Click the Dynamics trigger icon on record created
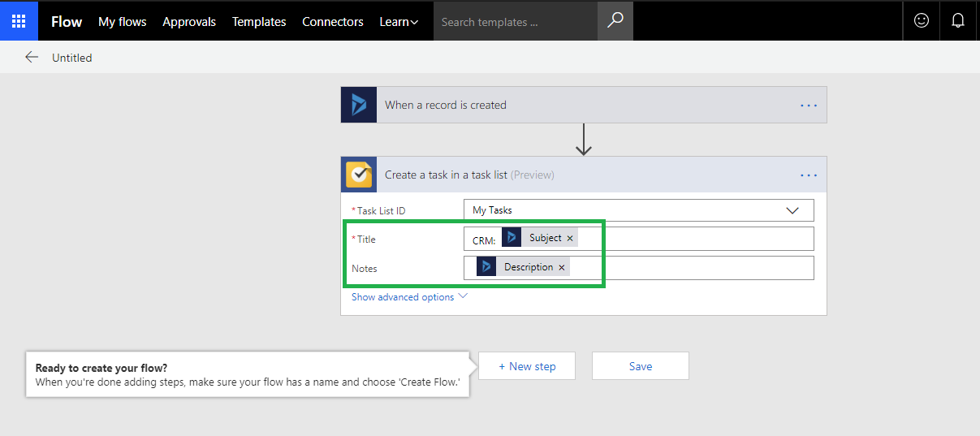This screenshot has height=436, width=980. [359, 105]
